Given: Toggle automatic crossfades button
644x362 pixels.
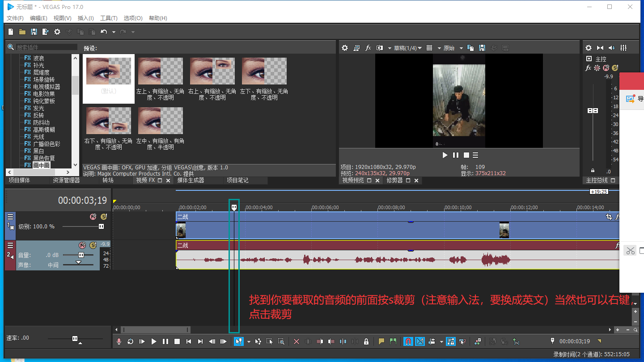Looking at the screenshot, I should tap(420, 341).
